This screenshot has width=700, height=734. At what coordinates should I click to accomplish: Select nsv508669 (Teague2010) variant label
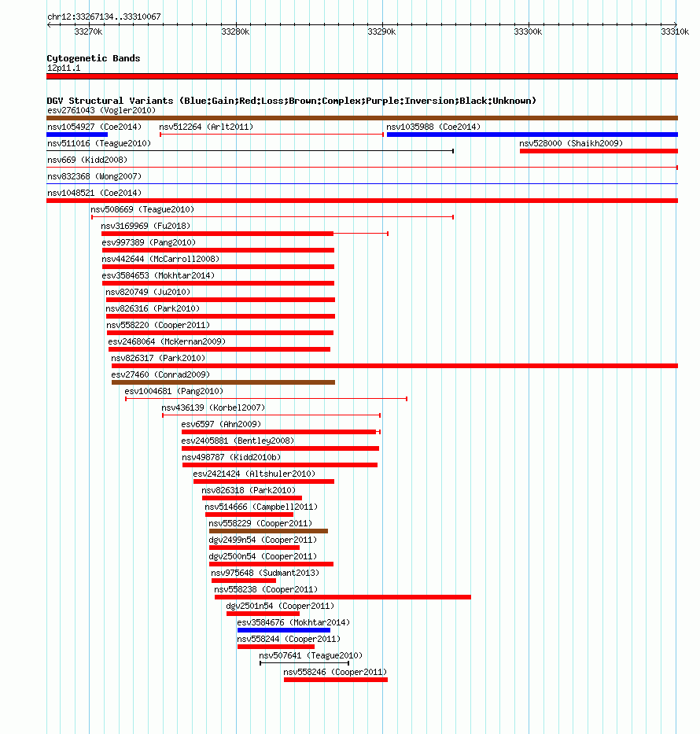click(142, 210)
